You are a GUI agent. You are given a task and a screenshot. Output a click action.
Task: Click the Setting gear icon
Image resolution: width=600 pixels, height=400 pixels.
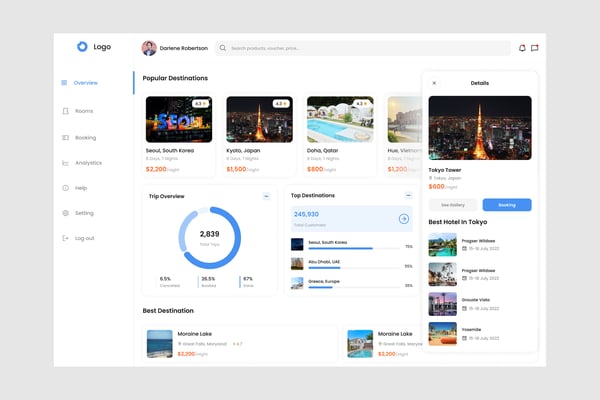tap(65, 213)
